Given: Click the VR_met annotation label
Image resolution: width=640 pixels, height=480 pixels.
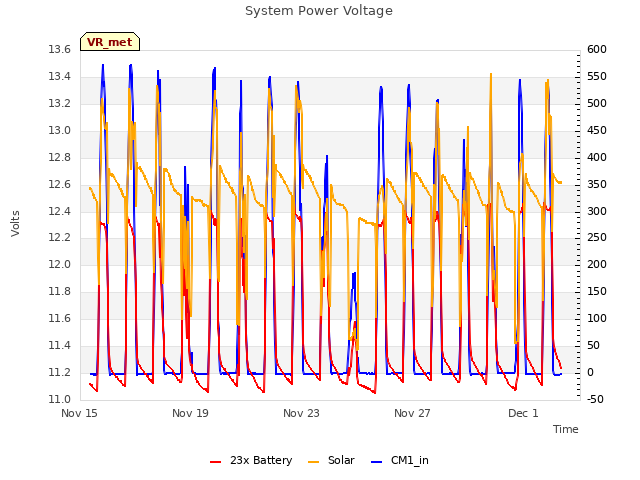Looking at the screenshot, I should coord(110,42).
